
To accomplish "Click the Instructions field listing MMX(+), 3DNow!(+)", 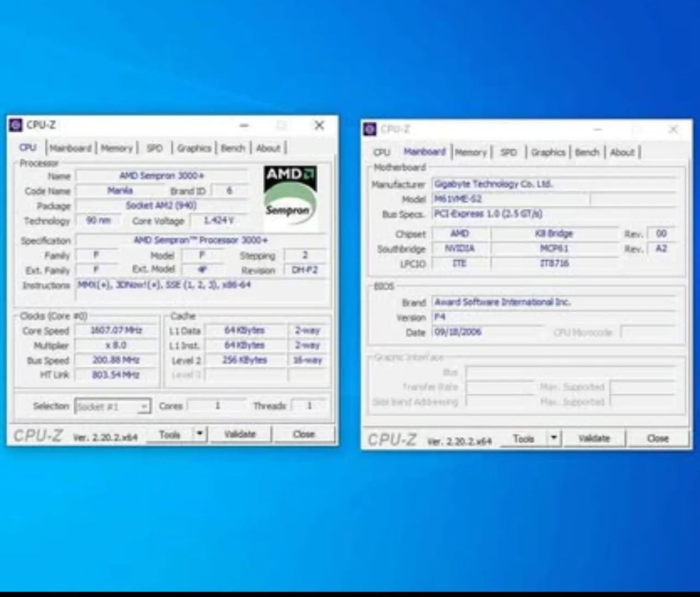I will (201, 290).
